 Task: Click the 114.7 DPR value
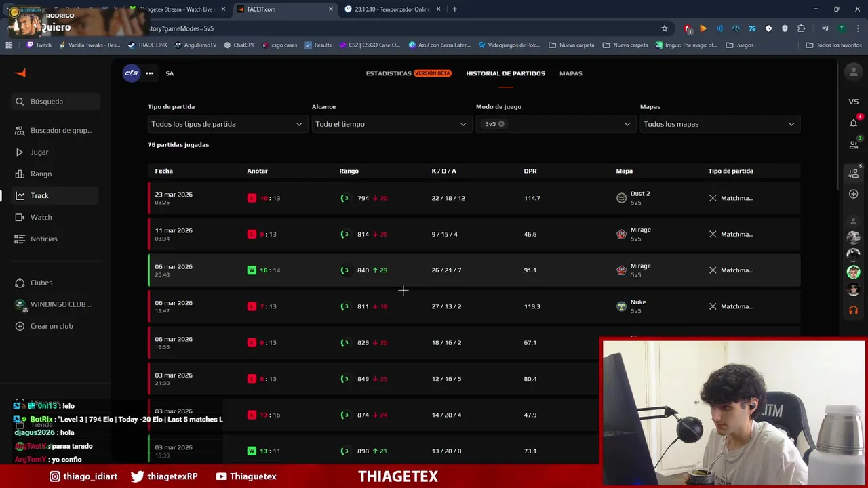click(x=532, y=198)
